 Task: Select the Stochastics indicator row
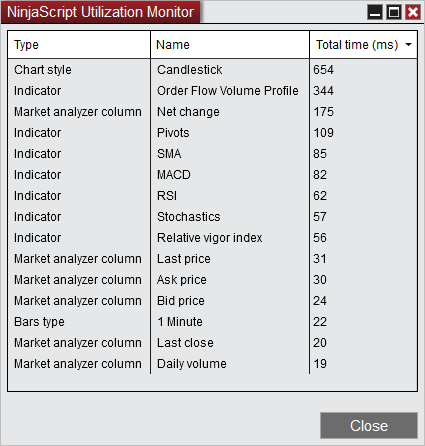[212, 217]
